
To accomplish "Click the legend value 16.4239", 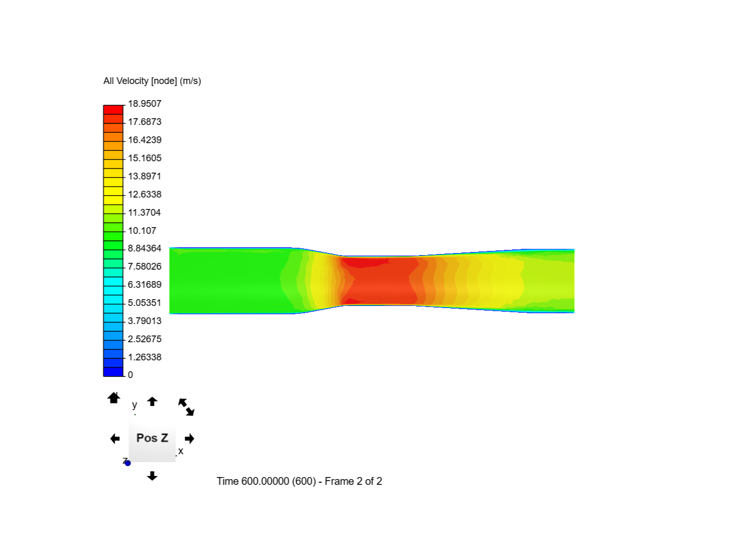I will 145,140.
